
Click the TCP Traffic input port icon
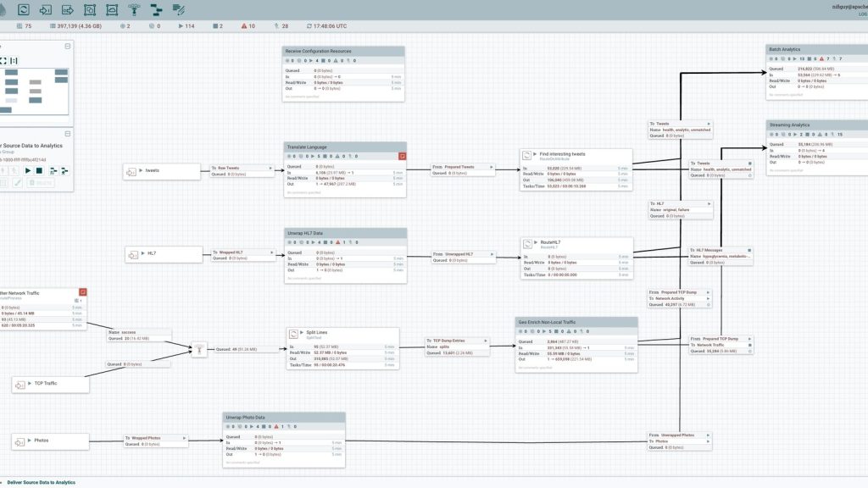click(20, 385)
